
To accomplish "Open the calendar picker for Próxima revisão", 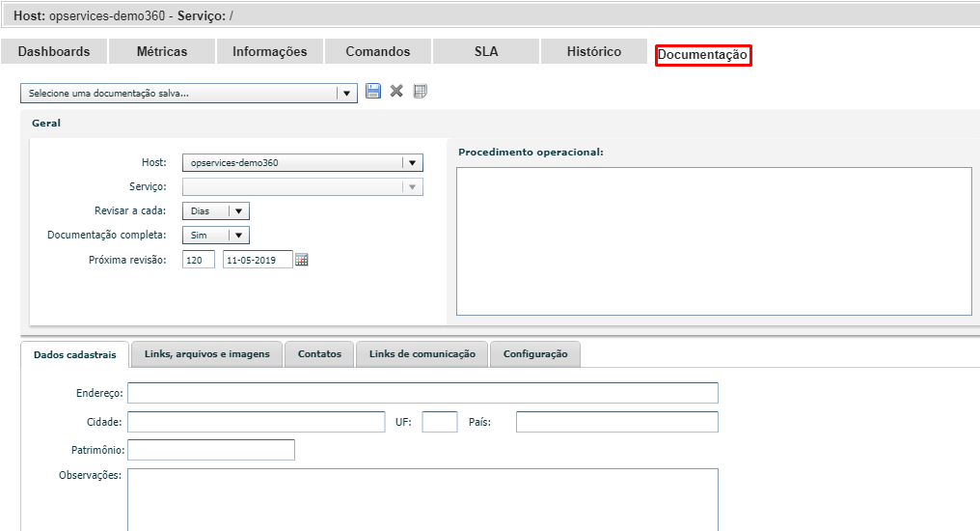I will pos(302,260).
